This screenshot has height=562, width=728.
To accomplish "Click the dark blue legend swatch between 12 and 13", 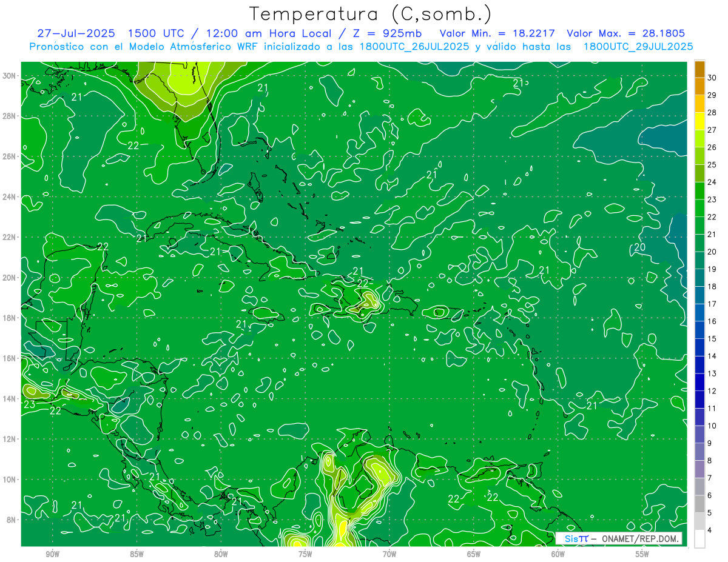I will 699,383.
